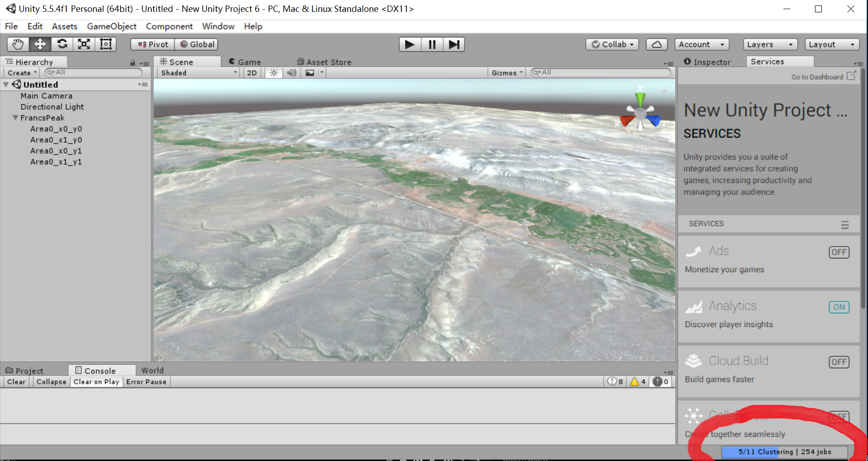Select the Hand pan tool
The width and height of the screenshot is (868, 461).
tap(18, 44)
